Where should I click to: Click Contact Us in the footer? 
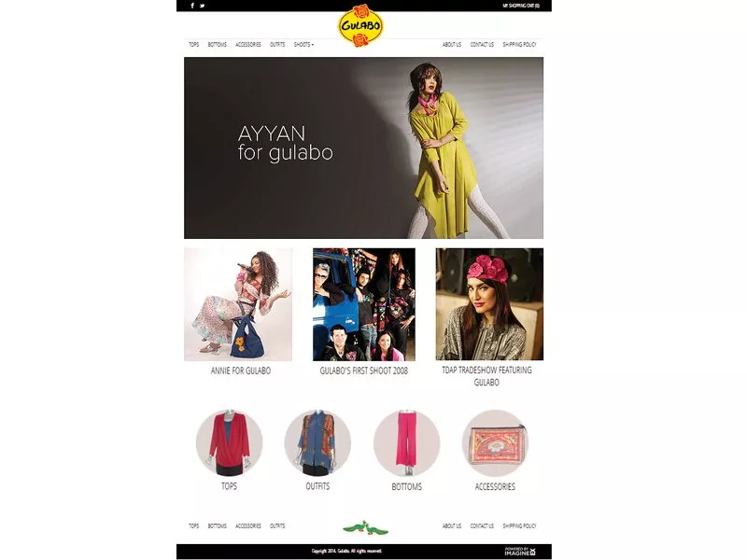tap(482, 525)
